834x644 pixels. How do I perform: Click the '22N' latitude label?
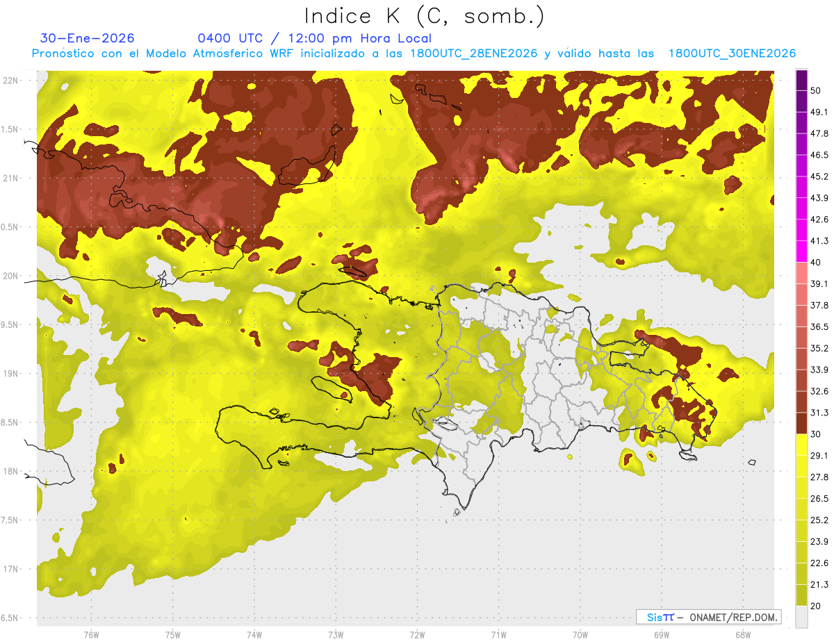[x=10, y=80]
